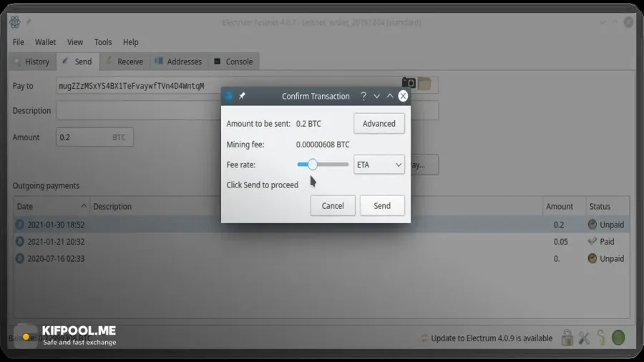Click the Send button in Confirm Transaction
The width and height of the screenshot is (644, 362).
pos(382,205)
